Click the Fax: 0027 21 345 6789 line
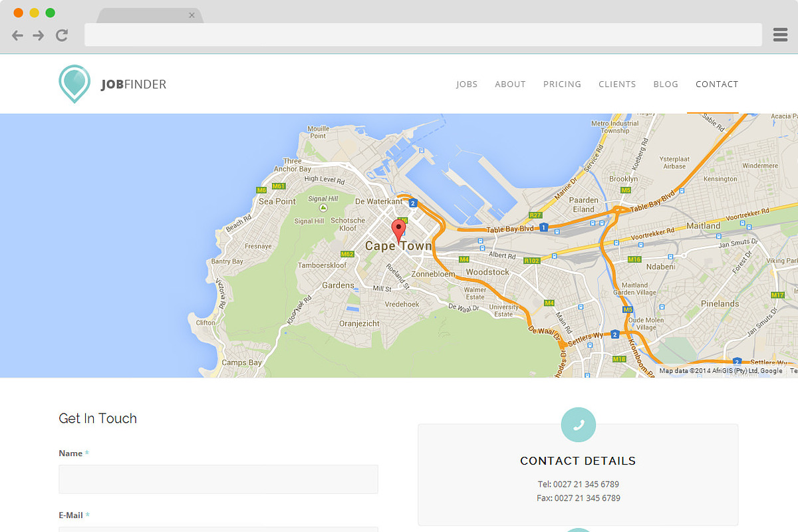798x532 pixels. [x=579, y=498]
